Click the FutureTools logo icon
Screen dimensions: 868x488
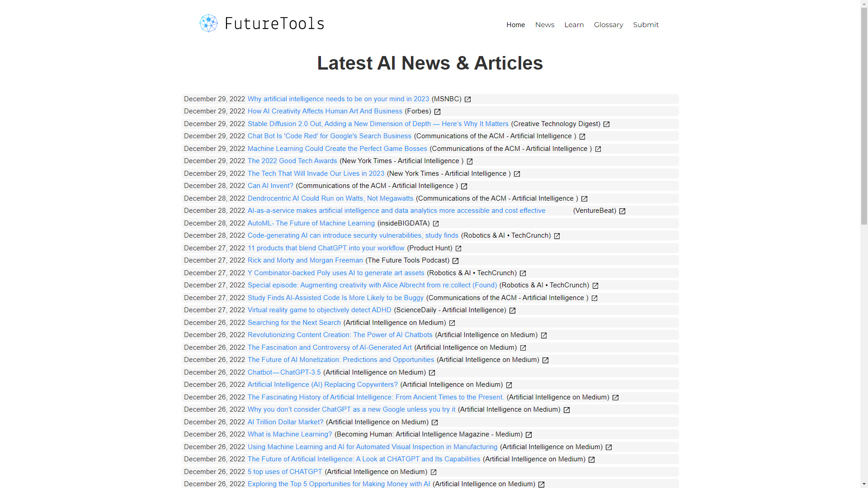(x=208, y=23)
